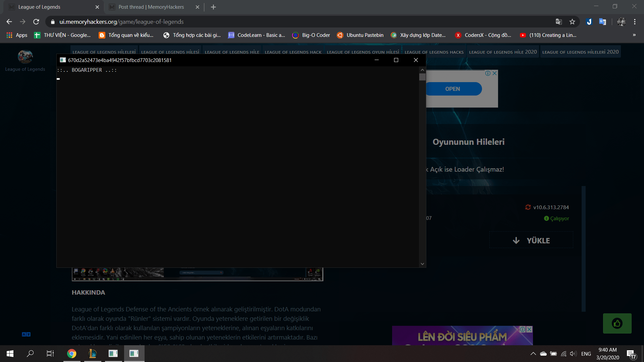The height and width of the screenshot is (362, 644).
Task: Click the console window title bar icon
Action: pyautogui.click(x=63, y=60)
